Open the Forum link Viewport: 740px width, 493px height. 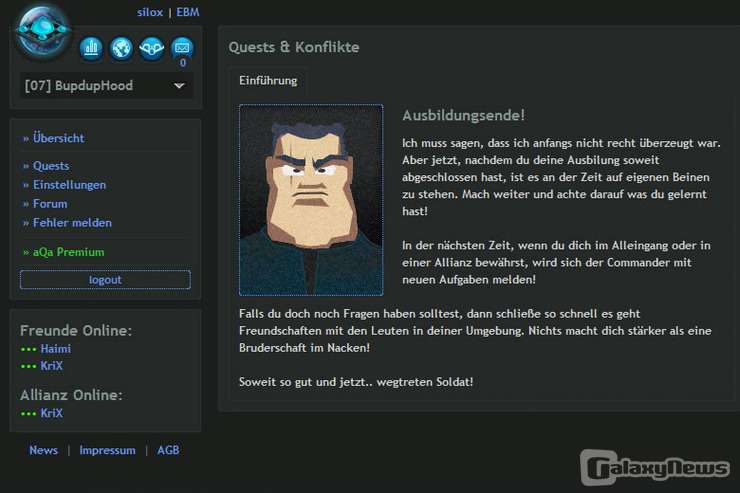tap(50, 204)
